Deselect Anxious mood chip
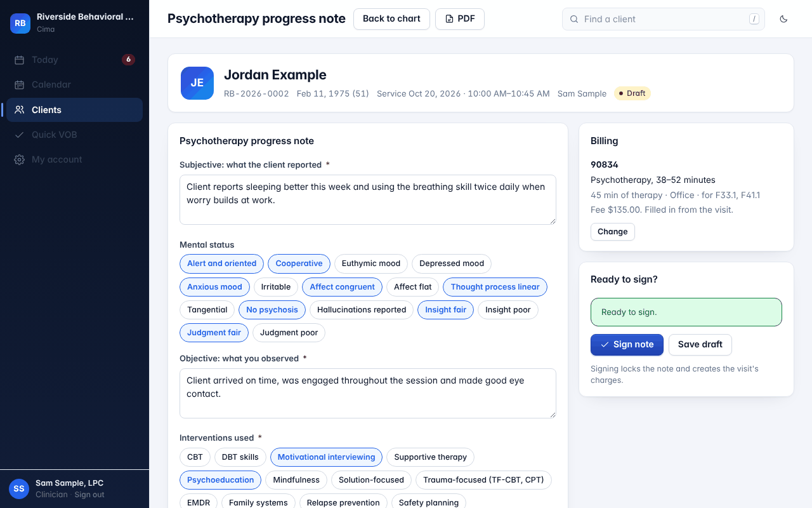Viewport: 812px width, 508px height. click(x=214, y=287)
